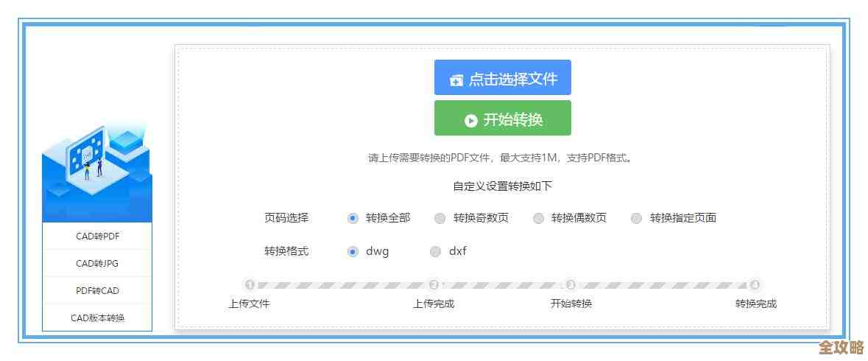Image resolution: width=868 pixels, height=361 pixels.
Task: Click the step 2 上传完成 progress marker
Action: (434, 285)
